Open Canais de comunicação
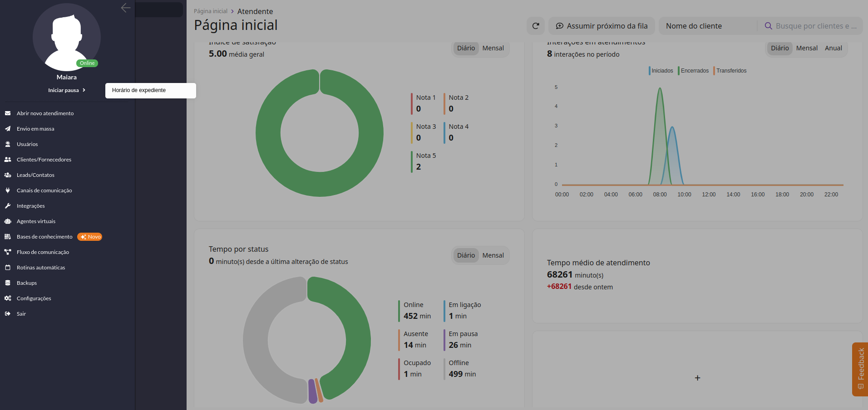Screen dimensions: 868x410 point(44,190)
